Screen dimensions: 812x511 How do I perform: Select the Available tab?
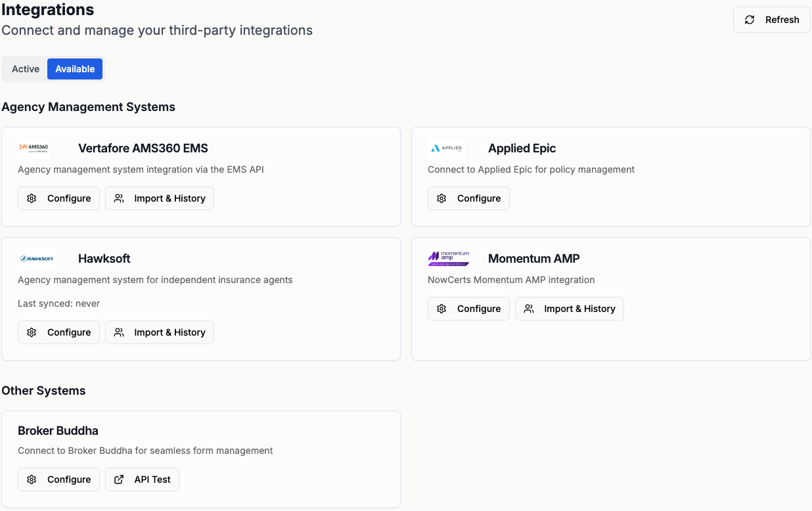[x=75, y=69]
